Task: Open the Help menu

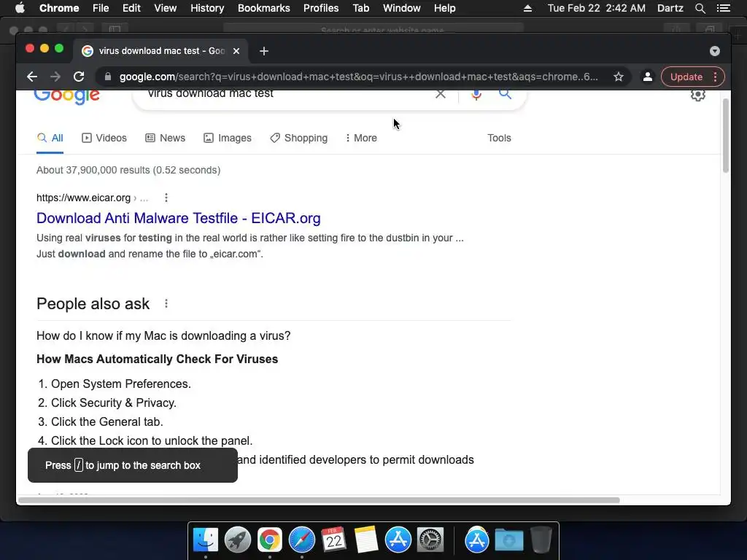Action: (x=444, y=8)
